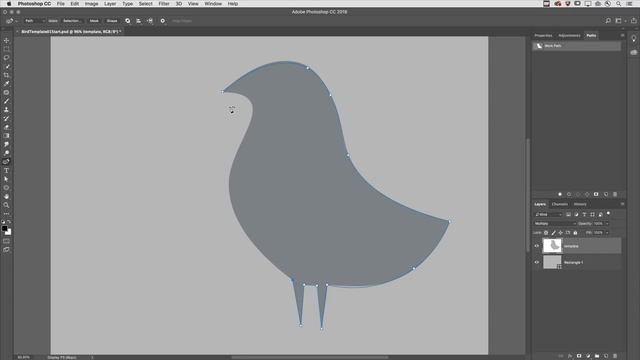This screenshot has height=360, width=640.
Task: Click the foreground color swatch
Action: [x=4, y=229]
